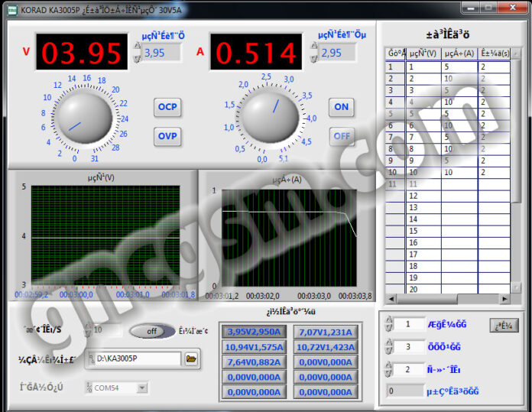Select memory preset 3,95V2,950A
532x412 pixels.
click(x=254, y=332)
